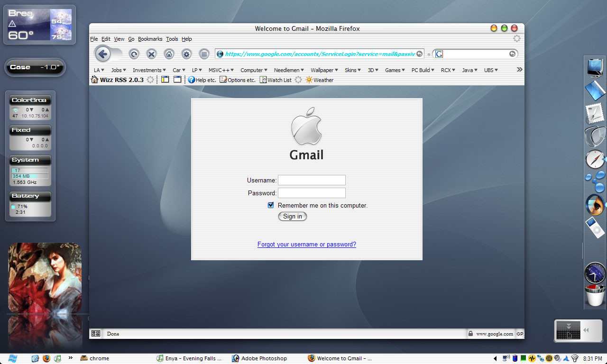This screenshot has width=607, height=364.
Task: Open the blue tilted panel dock icon
Action: (595, 91)
